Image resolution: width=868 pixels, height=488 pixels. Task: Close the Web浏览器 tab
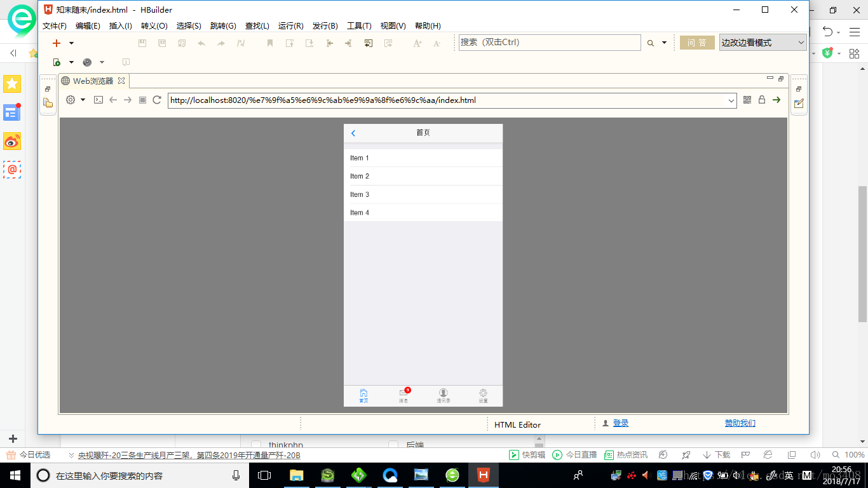click(121, 81)
